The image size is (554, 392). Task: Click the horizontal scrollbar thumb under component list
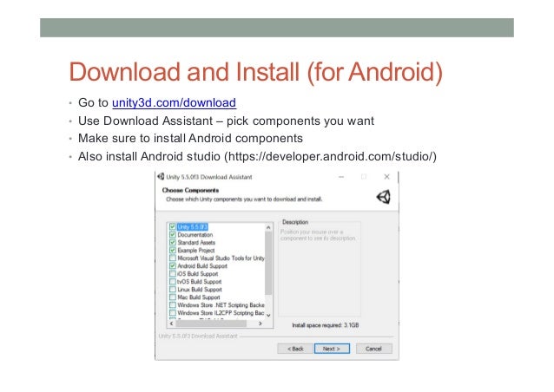211,323
